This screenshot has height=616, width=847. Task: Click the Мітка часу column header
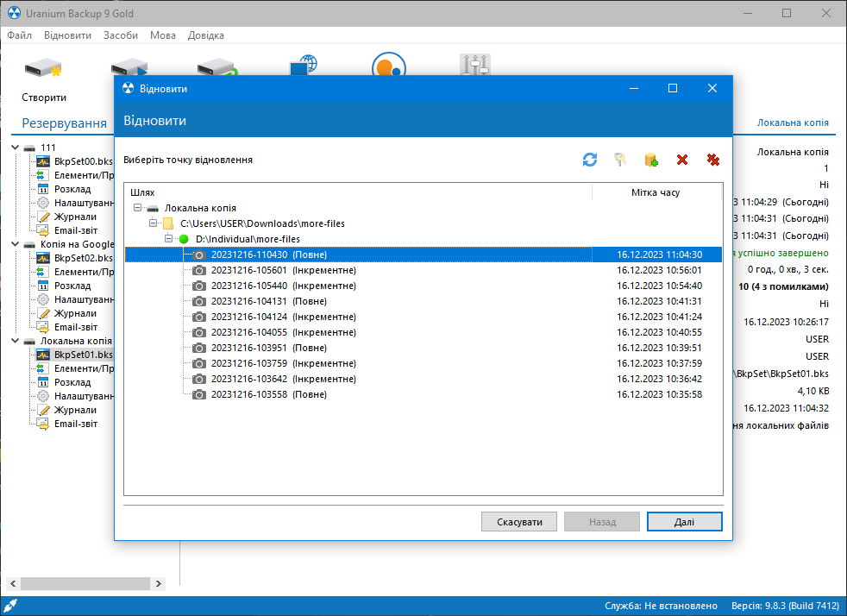tap(656, 192)
